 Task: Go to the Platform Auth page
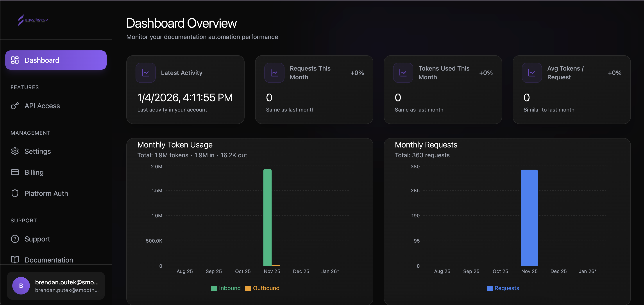pos(46,193)
